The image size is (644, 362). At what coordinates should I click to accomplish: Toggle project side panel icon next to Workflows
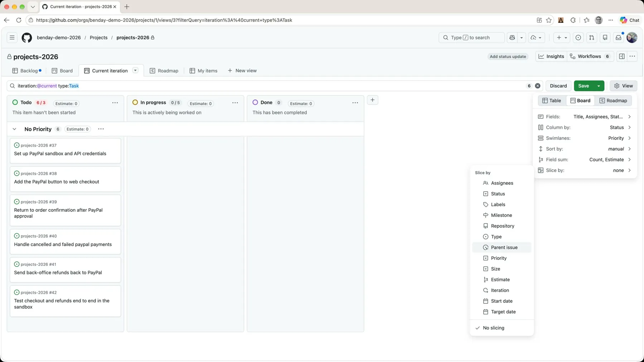click(622, 57)
